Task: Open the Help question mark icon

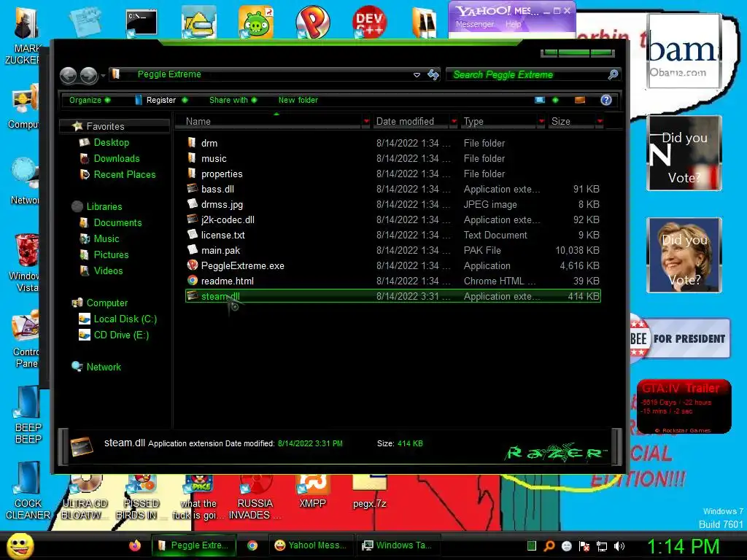Action: 606,100
